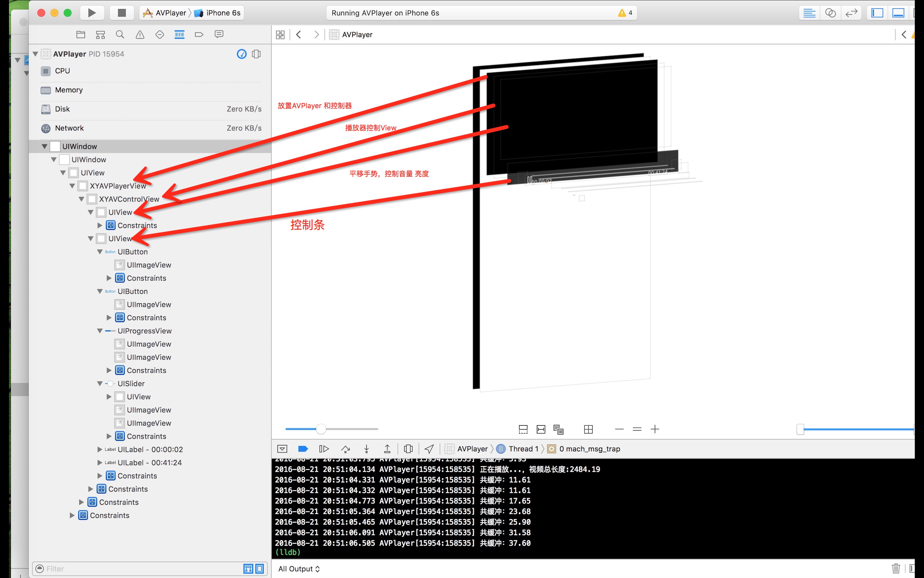Click the layer spacing slider knob

(321, 429)
